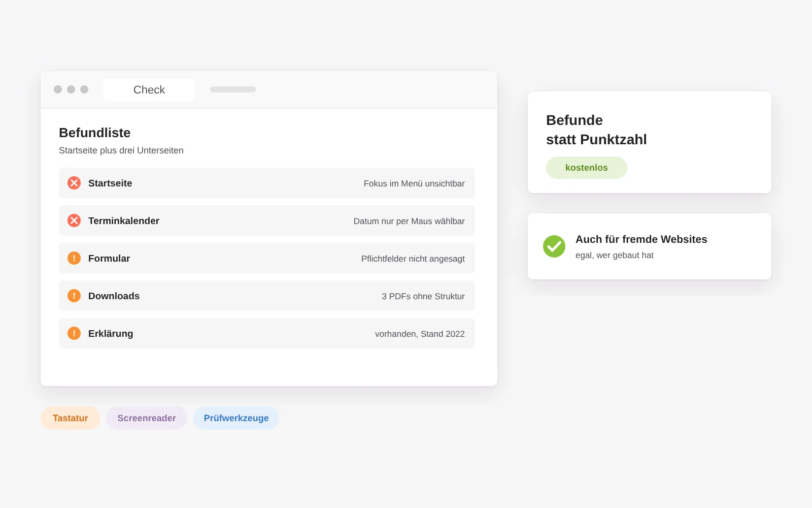Image resolution: width=812 pixels, height=508 pixels.
Task: Click 'Auch für fremde Websites' heading
Action: pos(641,239)
